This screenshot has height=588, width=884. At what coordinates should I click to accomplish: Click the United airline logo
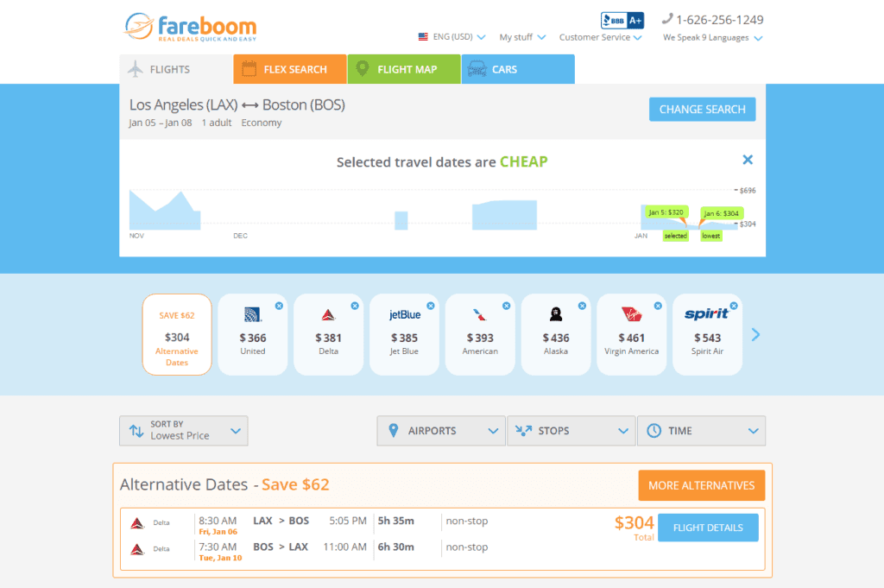pyautogui.click(x=253, y=314)
